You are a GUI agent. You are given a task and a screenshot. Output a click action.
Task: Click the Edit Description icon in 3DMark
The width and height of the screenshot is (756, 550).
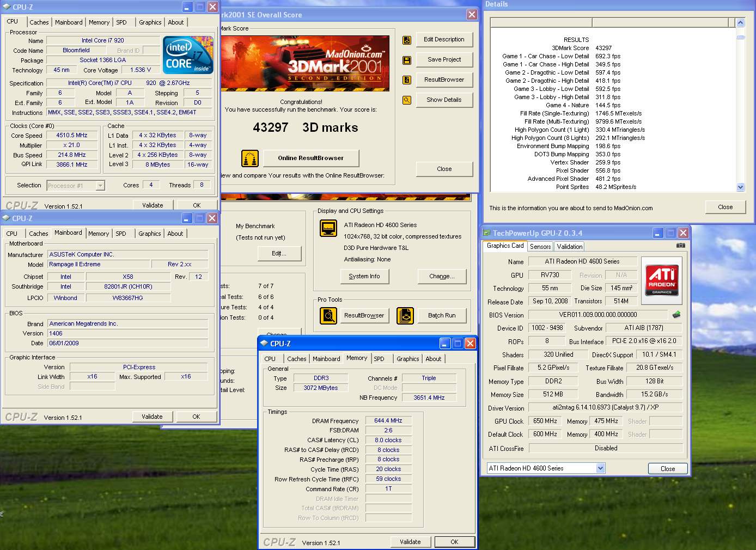[407, 40]
